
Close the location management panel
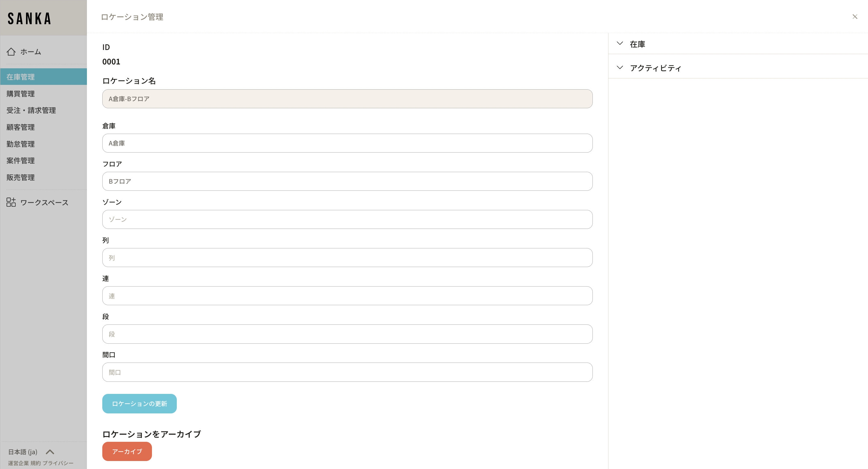pyautogui.click(x=854, y=17)
